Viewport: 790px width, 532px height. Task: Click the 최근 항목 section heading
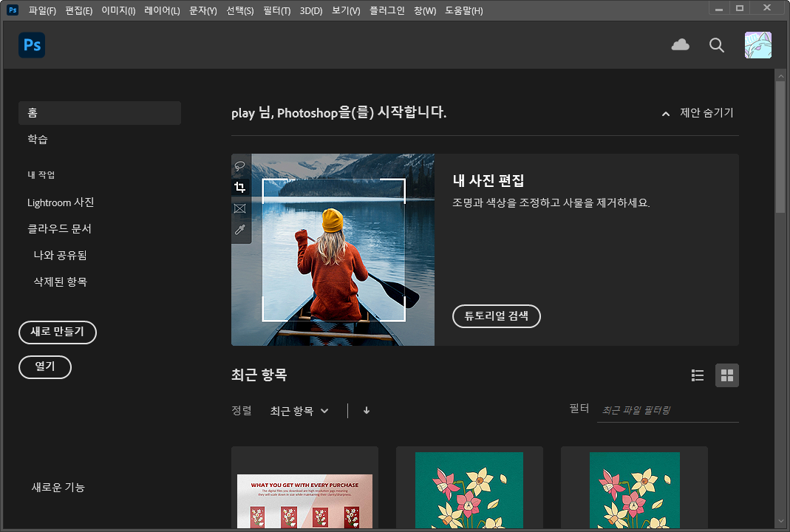pos(259,375)
